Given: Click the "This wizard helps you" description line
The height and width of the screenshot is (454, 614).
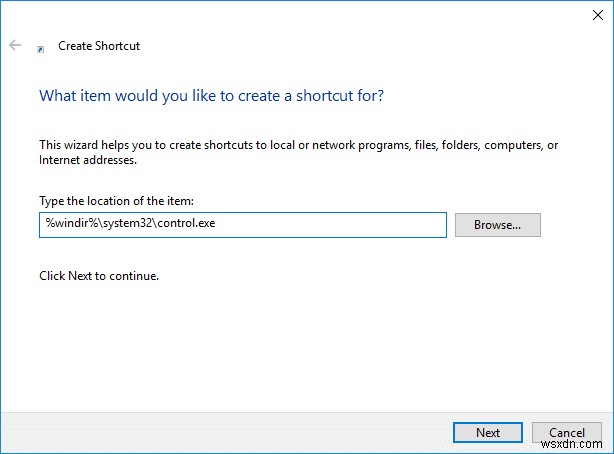Looking at the screenshot, I should 298,145.
